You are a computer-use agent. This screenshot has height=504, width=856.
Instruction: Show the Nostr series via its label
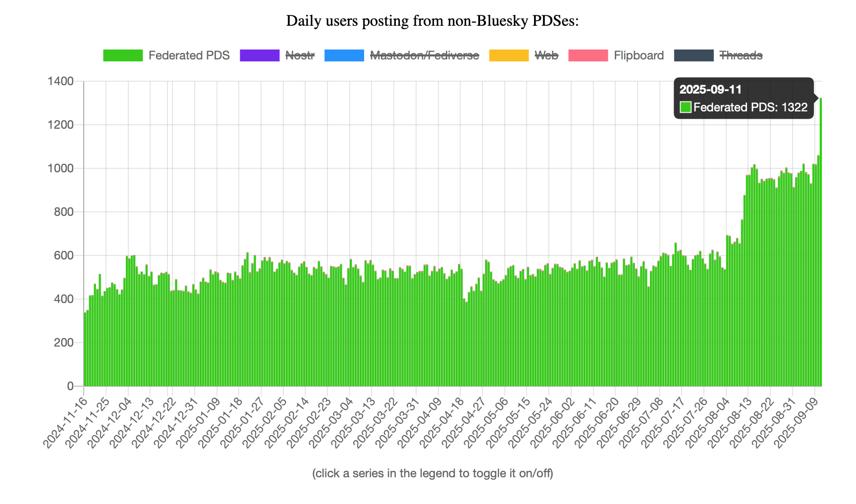pos(300,55)
